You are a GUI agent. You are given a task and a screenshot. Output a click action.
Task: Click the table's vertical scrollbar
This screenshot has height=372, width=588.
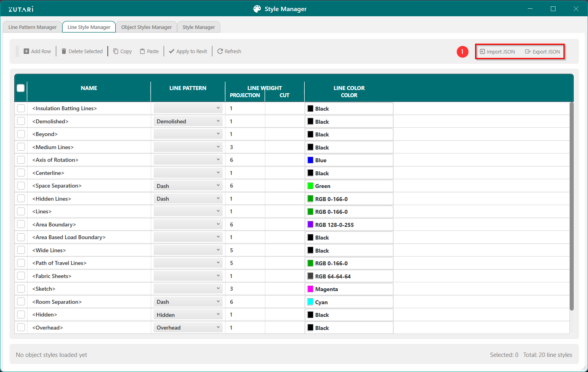pos(571,206)
